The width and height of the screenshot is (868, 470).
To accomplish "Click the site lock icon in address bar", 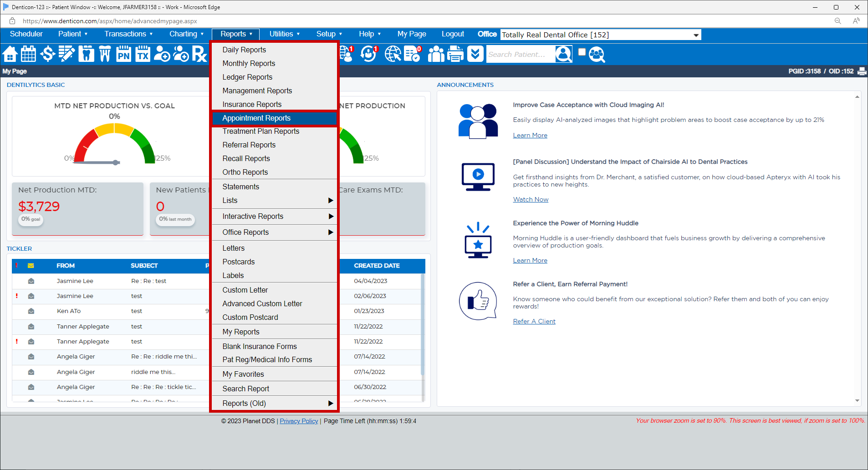I will coord(12,21).
